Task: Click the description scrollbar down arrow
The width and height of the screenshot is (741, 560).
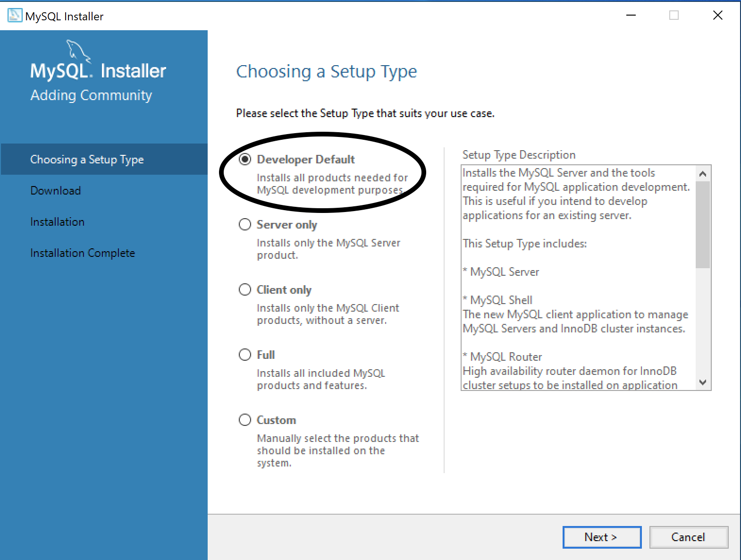Action: (x=703, y=382)
